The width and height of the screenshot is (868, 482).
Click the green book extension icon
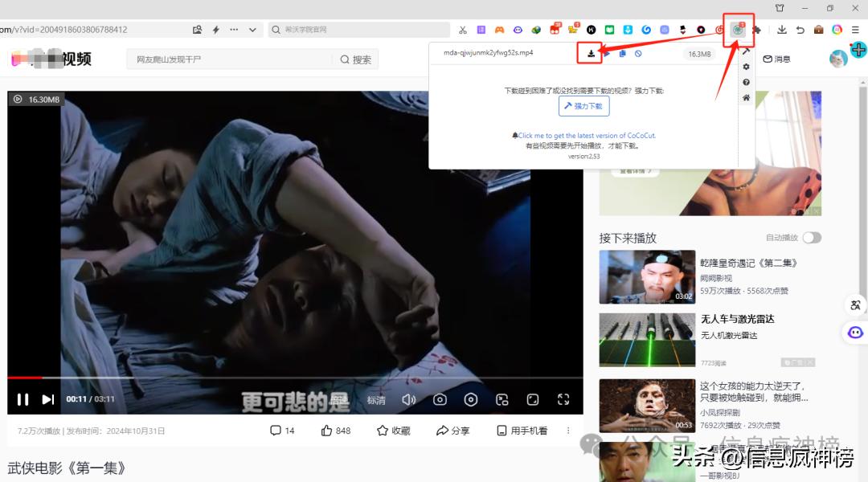pos(609,30)
